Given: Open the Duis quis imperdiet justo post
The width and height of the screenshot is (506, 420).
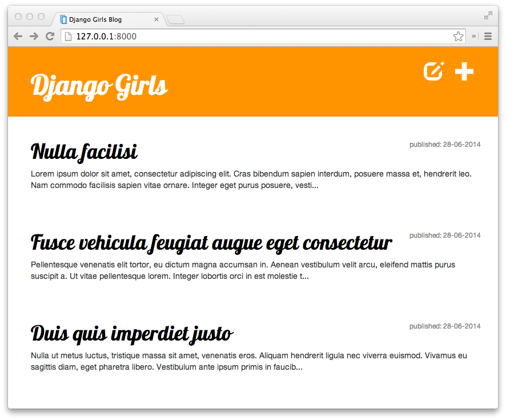Looking at the screenshot, I should (x=131, y=333).
